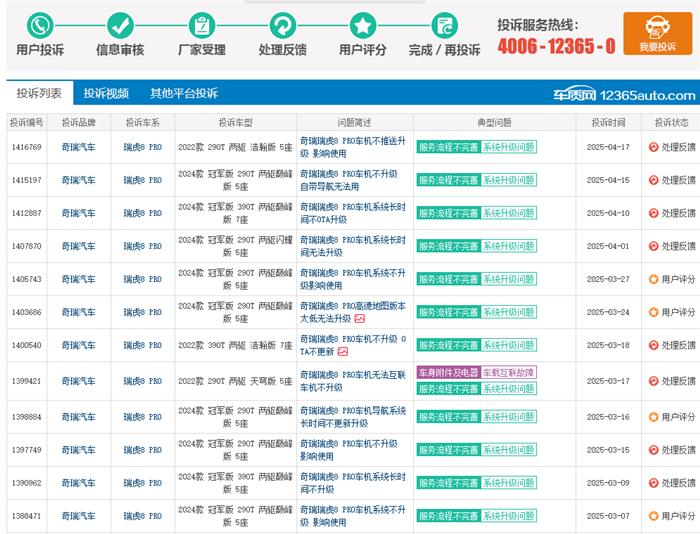This screenshot has width=700, height=534.
Task: Click 用户评分 status icon for complaint 1405743
Action: click(653, 279)
